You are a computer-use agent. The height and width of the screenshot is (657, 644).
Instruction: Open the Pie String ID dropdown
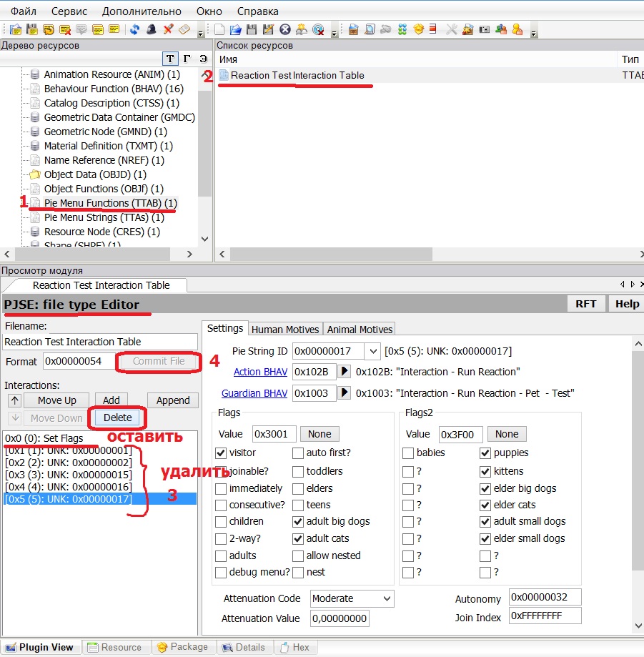372,351
